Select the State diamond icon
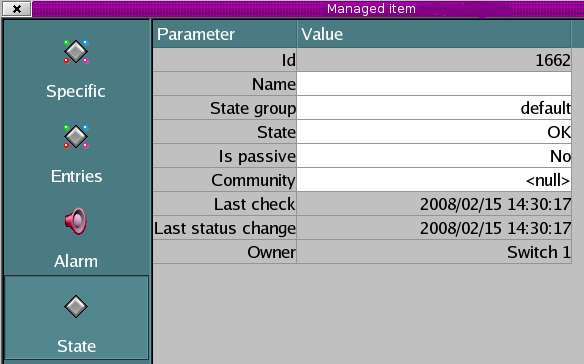Image resolution: width=584 pixels, height=364 pixels. pos(76,307)
